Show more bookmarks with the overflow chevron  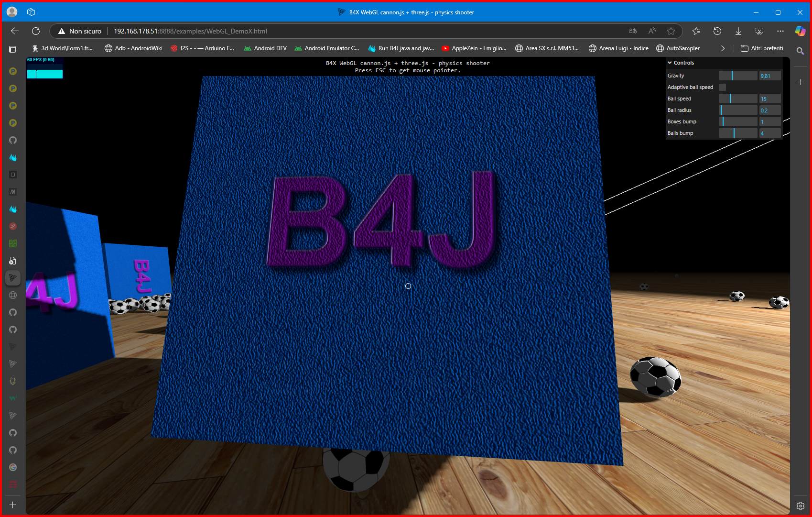(x=723, y=48)
